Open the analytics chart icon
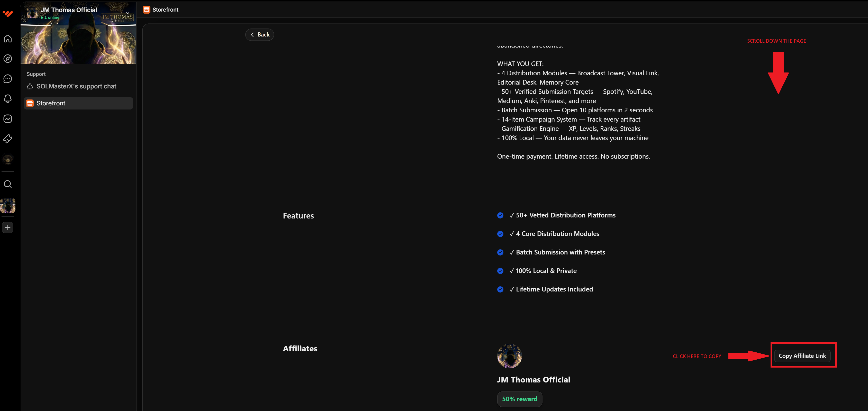The height and width of the screenshot is (411, 868). 8,118
